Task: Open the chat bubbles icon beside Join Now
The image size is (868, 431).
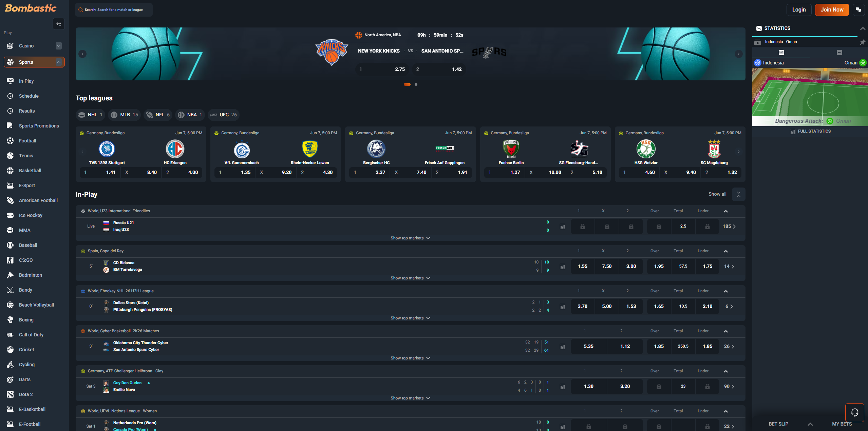Action: pos(858,10)
